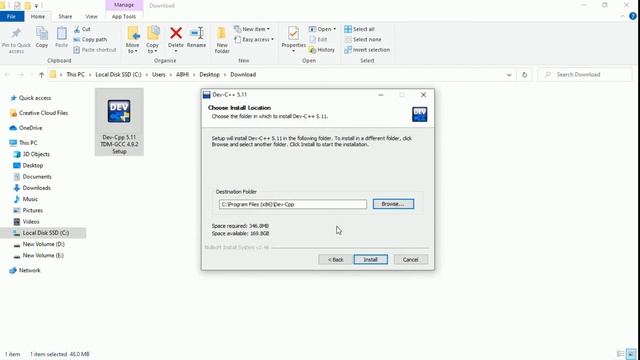Click Browse... in Dev-C++ installer
The width and height of the screenshot is (640, 360).
click(393, 204)
